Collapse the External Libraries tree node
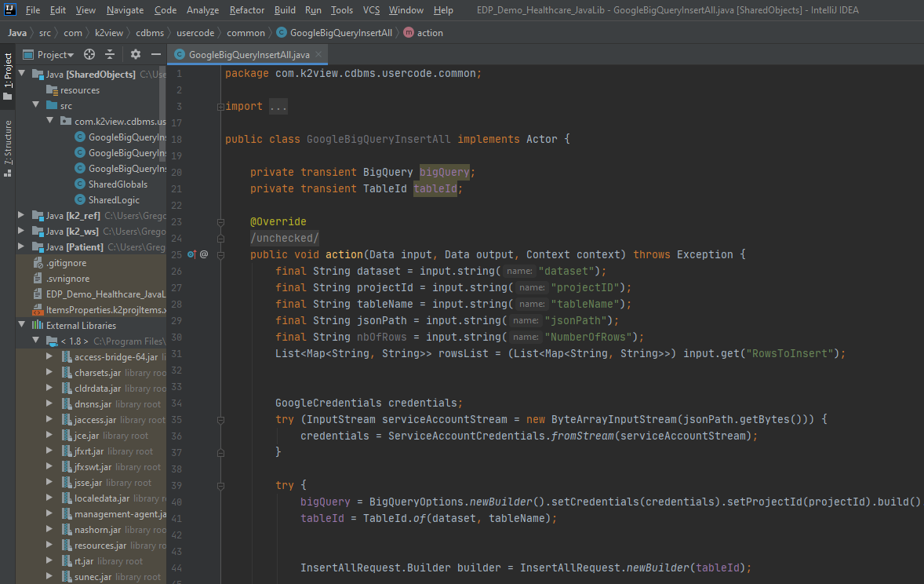The height and width of the screenshot is (584, 924). point(23,325)
